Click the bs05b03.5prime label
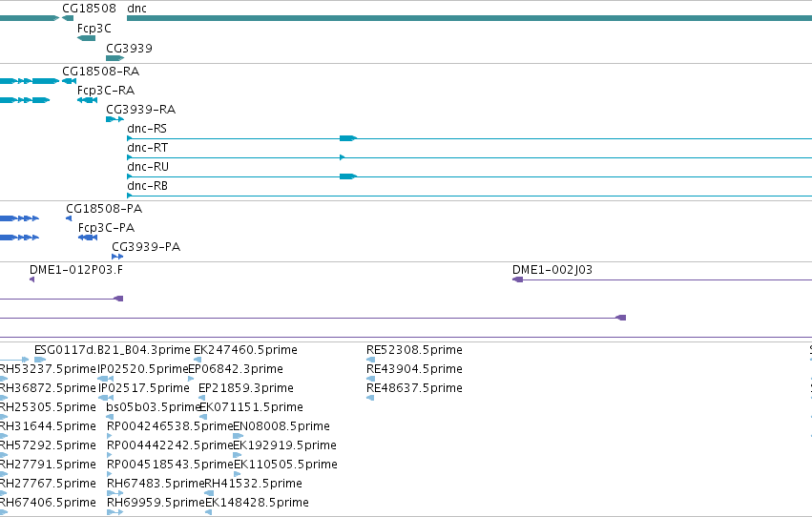Viewport: 812px width, 517px height. pos(154,407)
